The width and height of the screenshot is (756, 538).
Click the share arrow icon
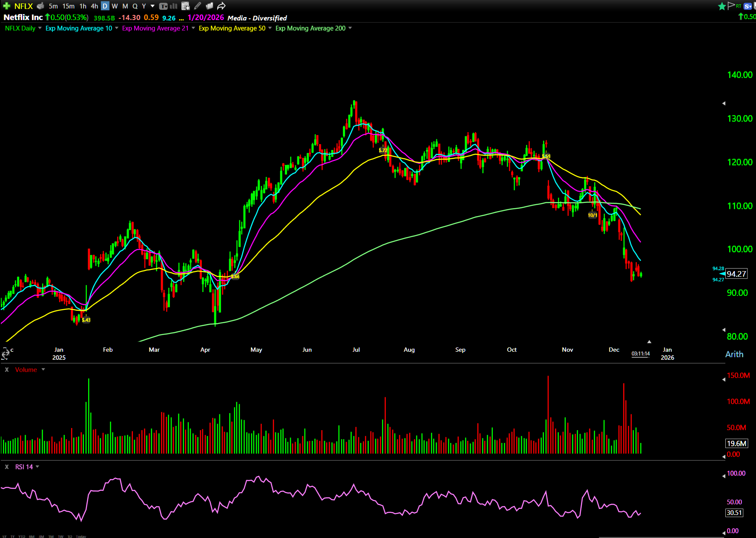pyautogui.click(x=221, y=6)
